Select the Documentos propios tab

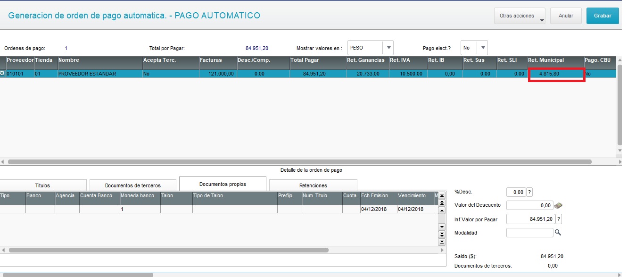click(x=223, y=184)
